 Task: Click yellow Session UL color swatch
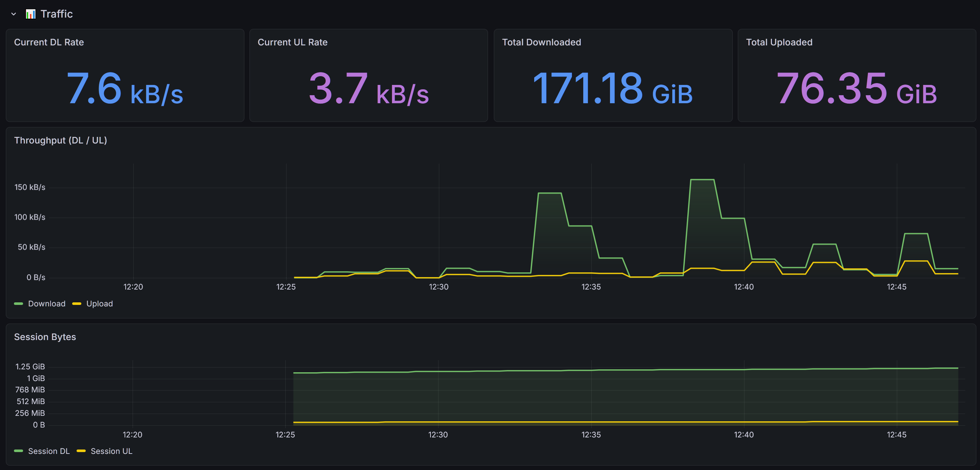[81, 451]
